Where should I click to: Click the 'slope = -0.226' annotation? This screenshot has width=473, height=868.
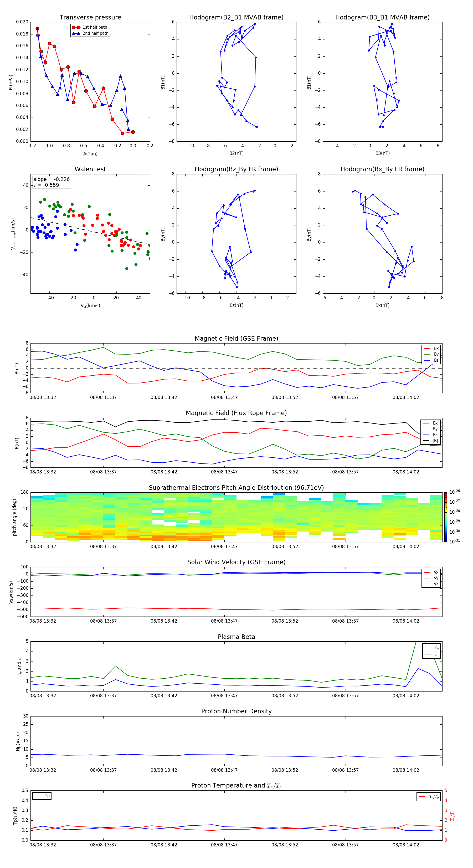pyautogui.click(x=52, y=179)
